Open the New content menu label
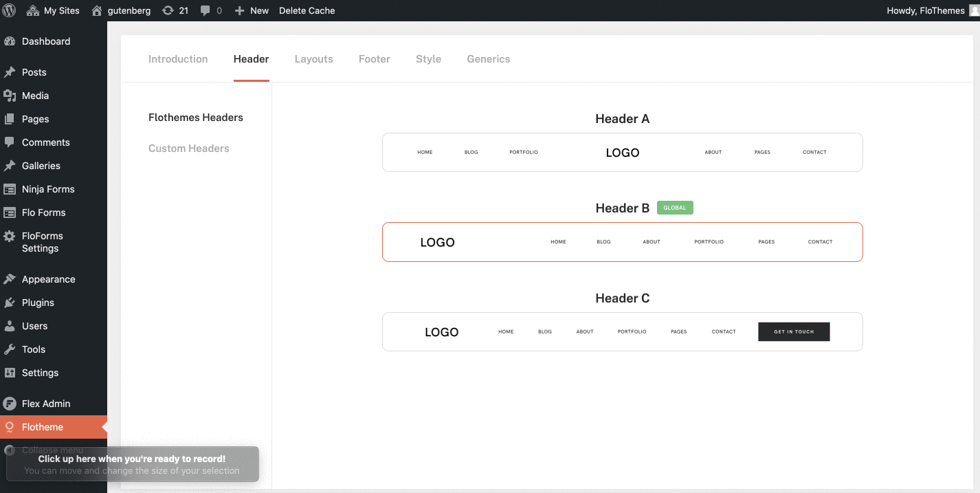 [259, 10]
